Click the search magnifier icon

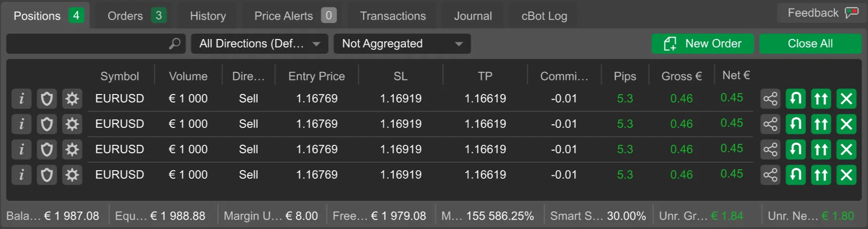coord(175,44)
